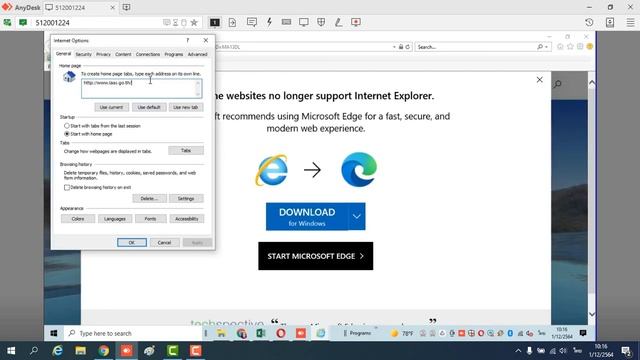Click remote IE favorites star icon
The height and width of the screenshot is (360, 640).
[570, 47]
